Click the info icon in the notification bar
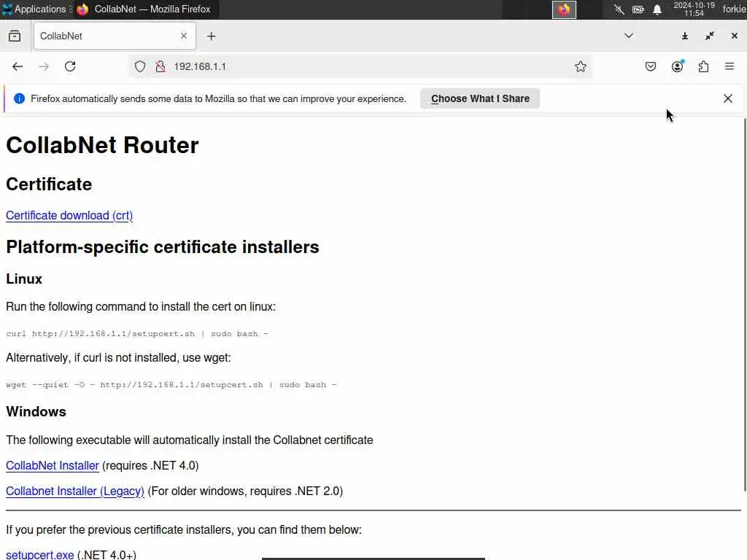 [19, 98]
